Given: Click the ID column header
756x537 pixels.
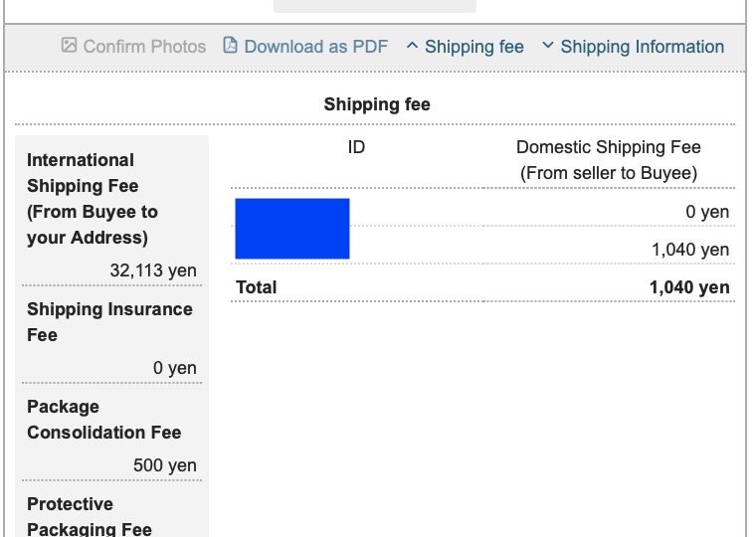Looking at the screenshot, I should click(x=356, y=147).
